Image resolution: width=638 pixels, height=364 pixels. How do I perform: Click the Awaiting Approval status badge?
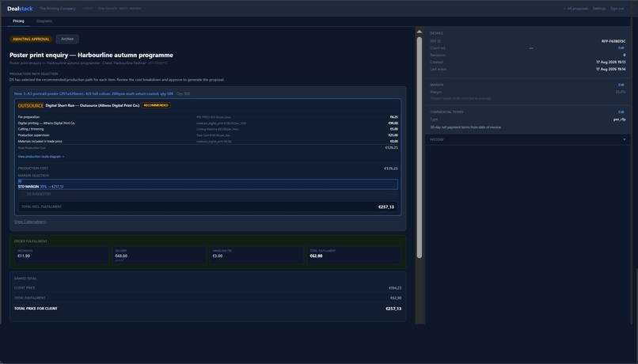pos(31,40)
